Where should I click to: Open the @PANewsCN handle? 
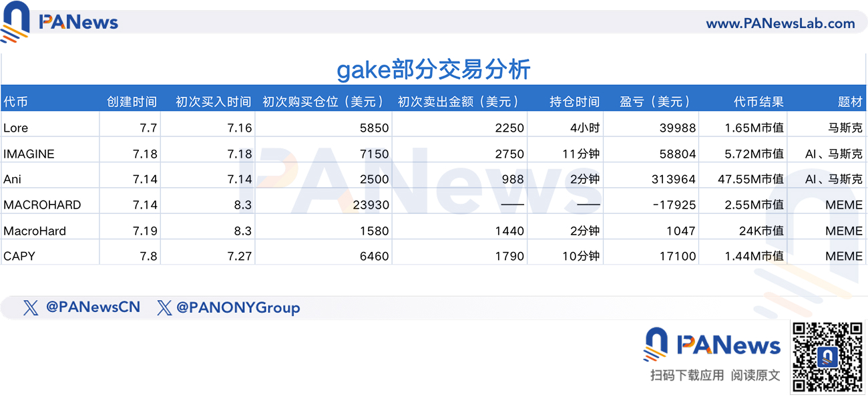93,307
